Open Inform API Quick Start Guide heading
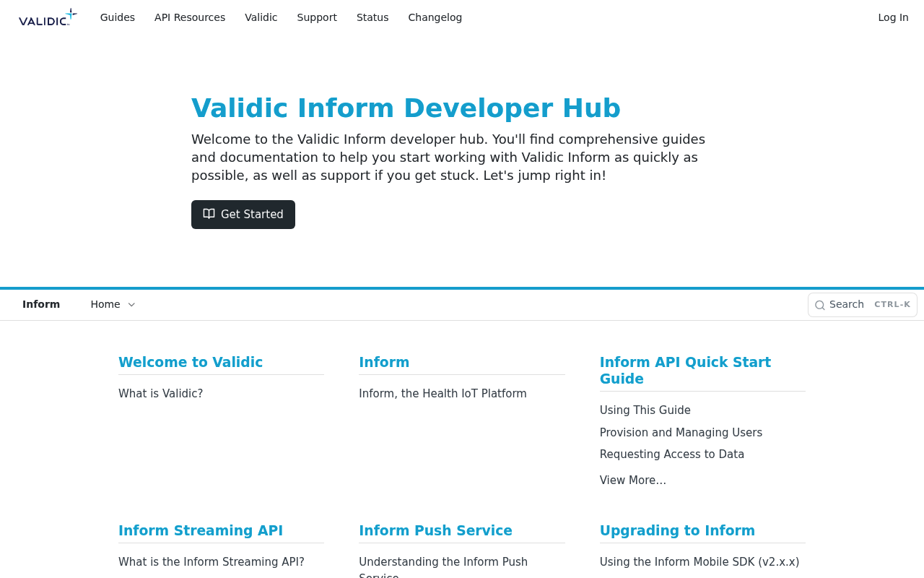 (x=685, y=371)
